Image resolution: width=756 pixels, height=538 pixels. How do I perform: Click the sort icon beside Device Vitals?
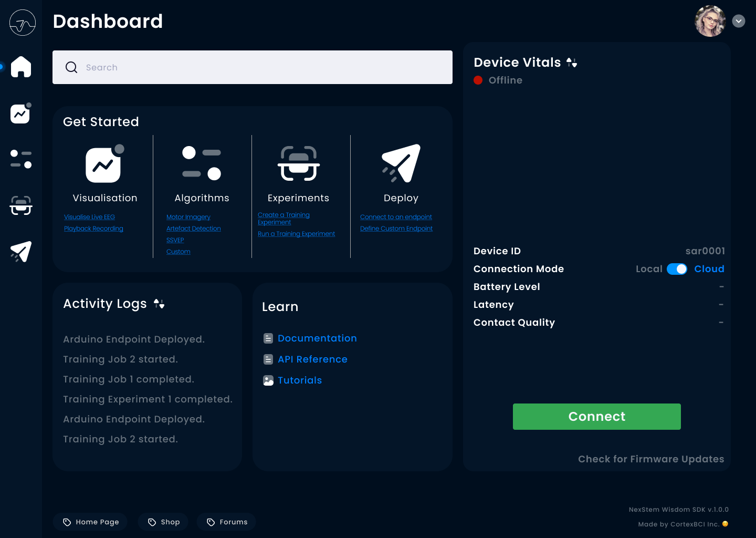click(x=572, y=62)
